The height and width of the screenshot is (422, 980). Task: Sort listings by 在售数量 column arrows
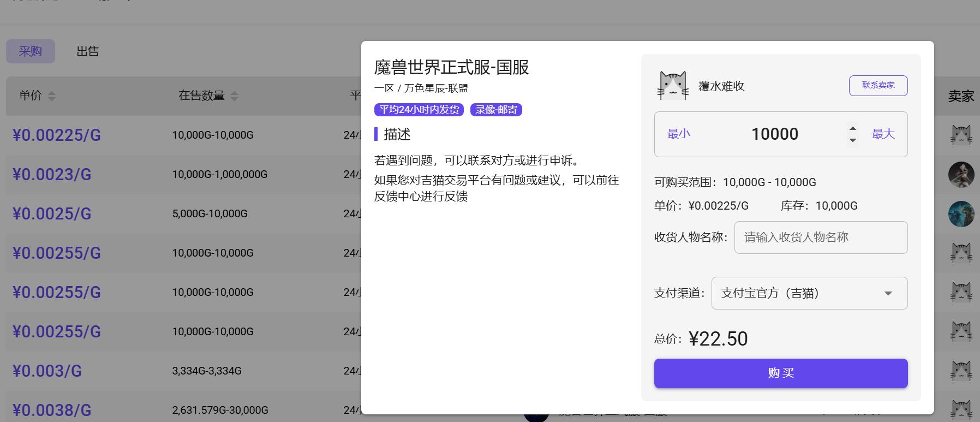(x=234, y=96)
